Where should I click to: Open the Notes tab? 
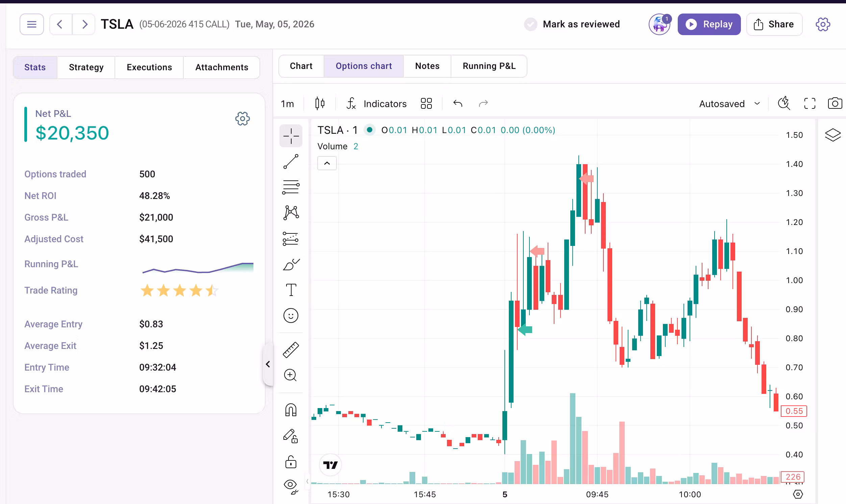click(427, 66)
